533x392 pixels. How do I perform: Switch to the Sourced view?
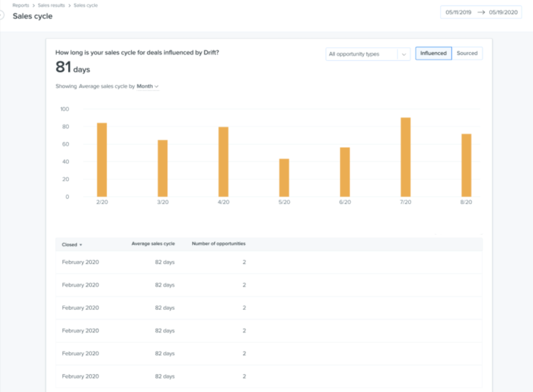coord(467,53)
